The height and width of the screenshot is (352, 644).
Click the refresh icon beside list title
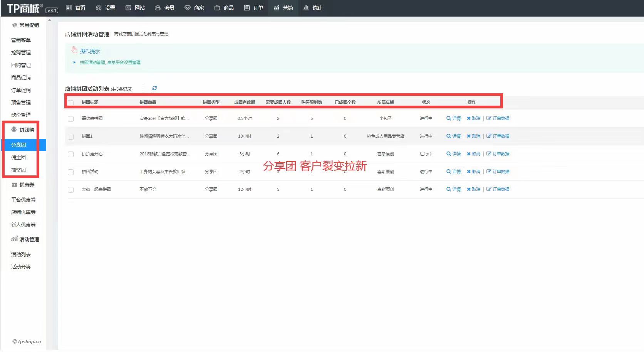(154, 88)
